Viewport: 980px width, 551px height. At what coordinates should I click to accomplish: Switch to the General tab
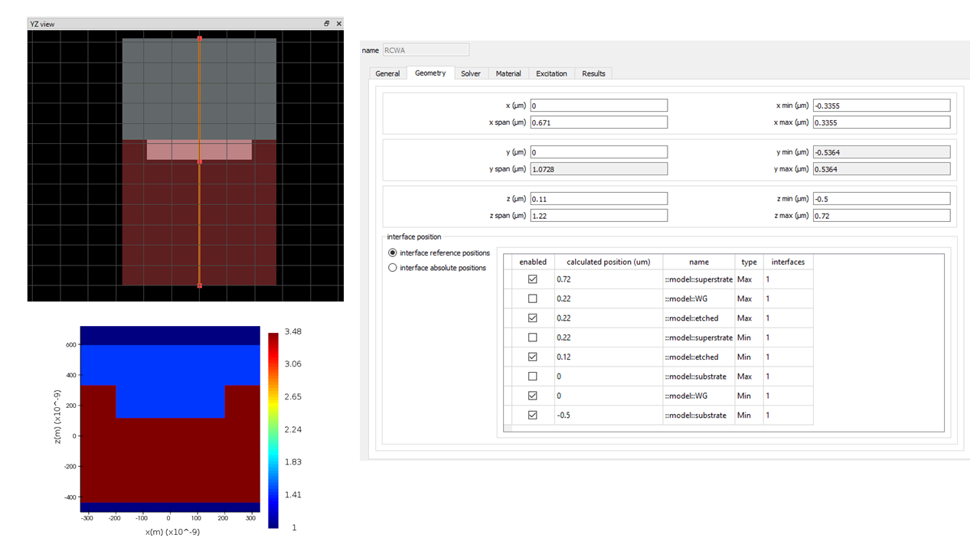(x=387, y=73)
